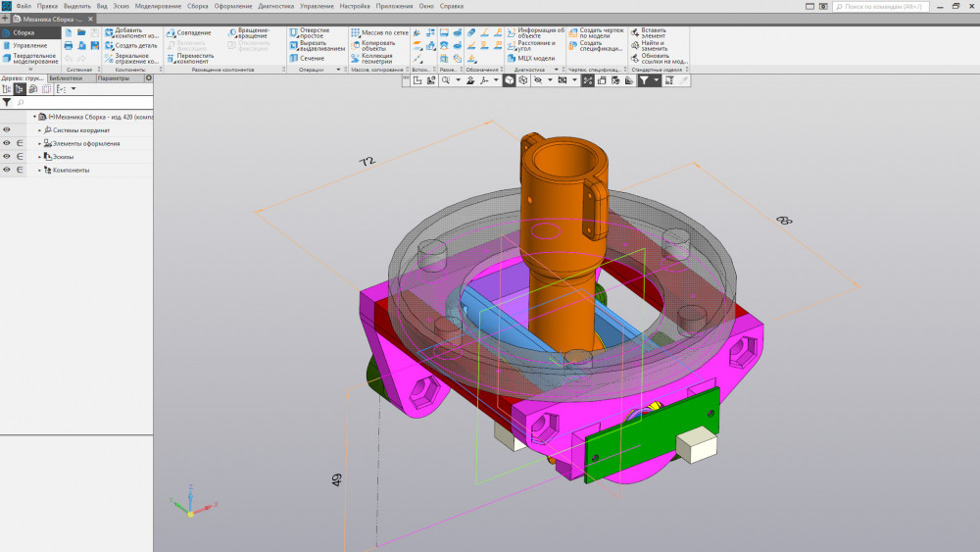Click the 'Добавить компонент' icon
980x552 pixels.
click(x=109, y=32)
